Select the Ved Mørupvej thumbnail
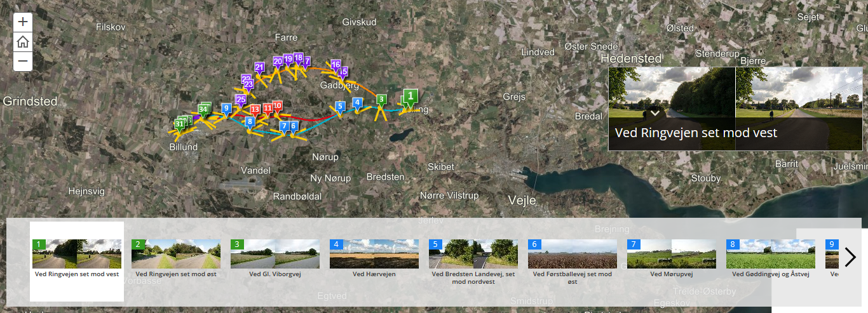The image size is (868, 313). tap(672, 258)
